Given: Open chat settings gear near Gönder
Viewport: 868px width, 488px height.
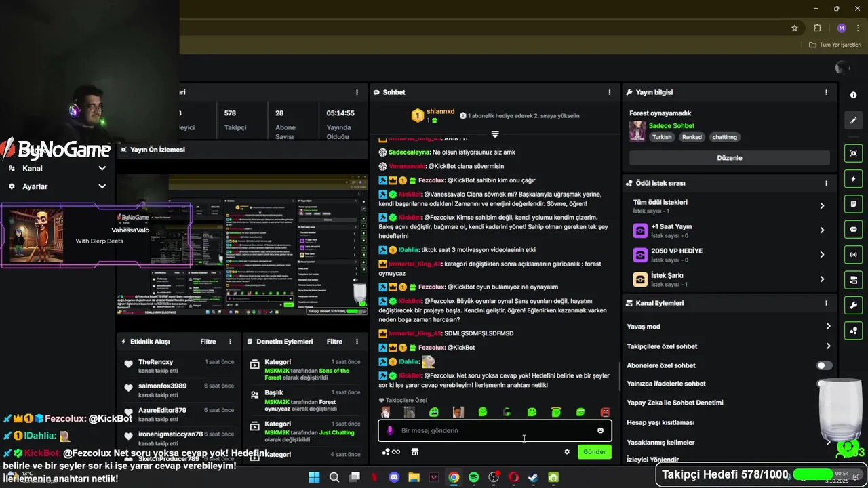Looking at the screenshot, I should 567,452.
